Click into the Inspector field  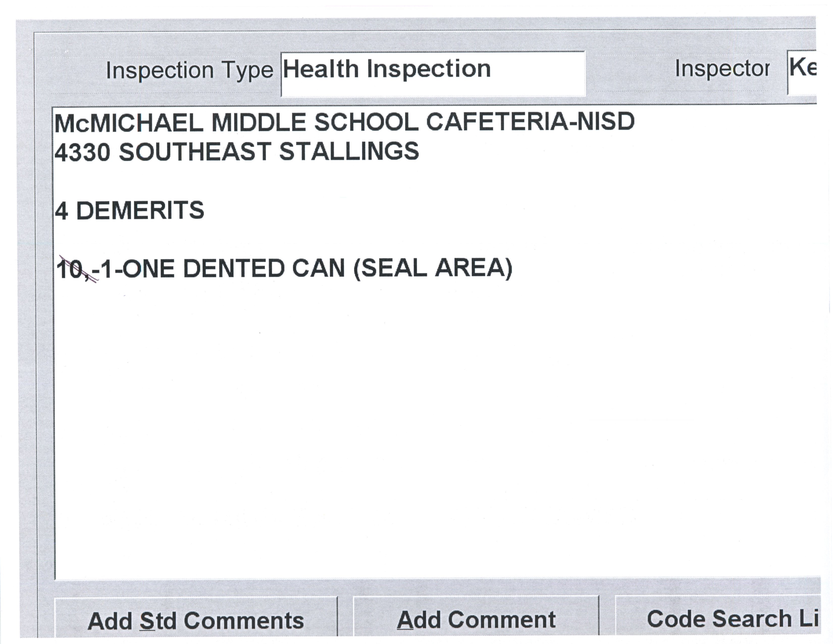click(x=802, y=72)
